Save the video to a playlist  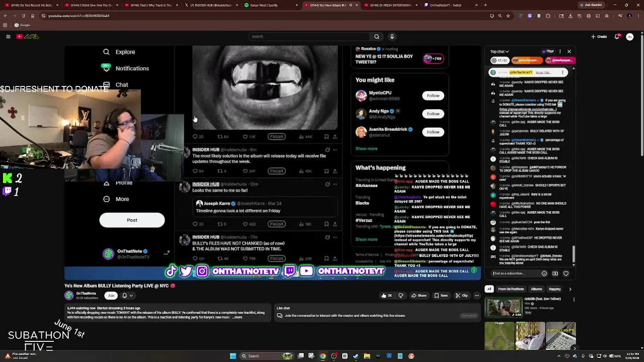(x=441, y=296)
